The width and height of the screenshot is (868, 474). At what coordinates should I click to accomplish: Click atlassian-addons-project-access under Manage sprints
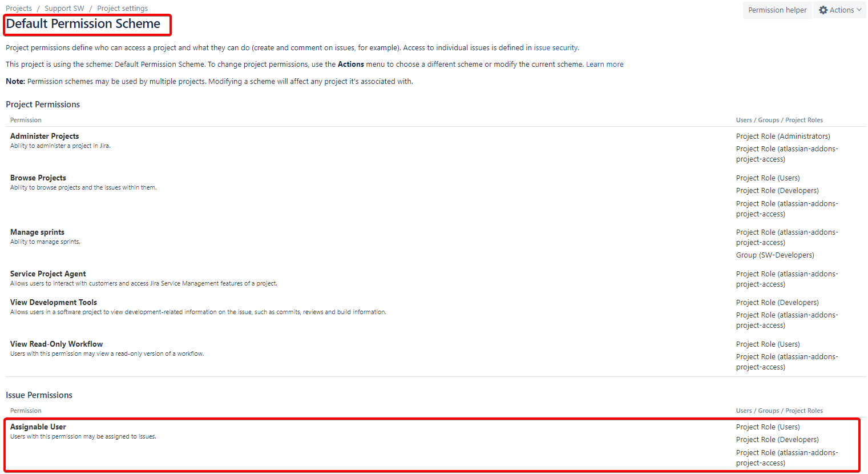click(x=787, y=237)
